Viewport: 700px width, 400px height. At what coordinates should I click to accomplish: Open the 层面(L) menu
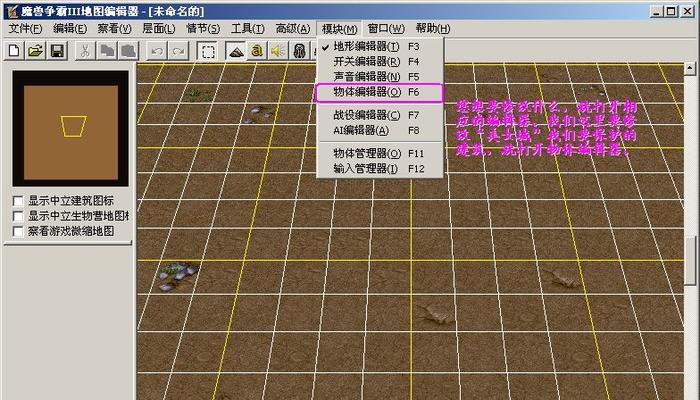[x=158, y=29]
